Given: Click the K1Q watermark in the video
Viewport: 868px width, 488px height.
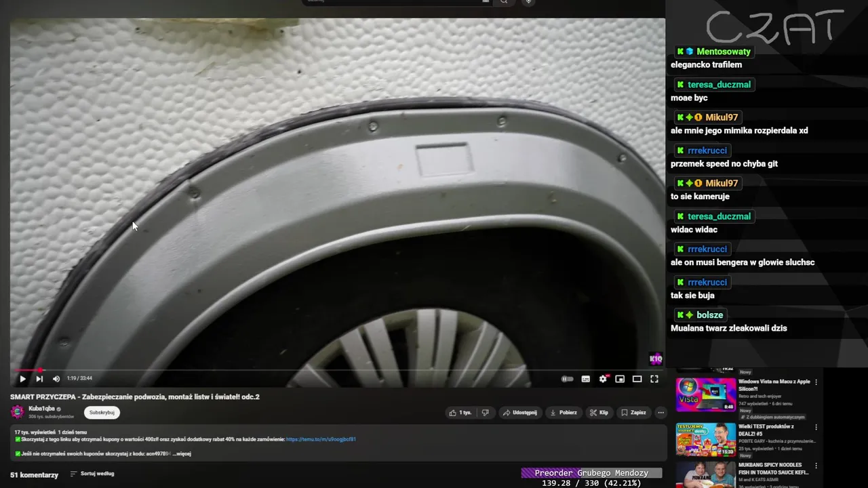Looking at the screenshot, I should 656,359.
